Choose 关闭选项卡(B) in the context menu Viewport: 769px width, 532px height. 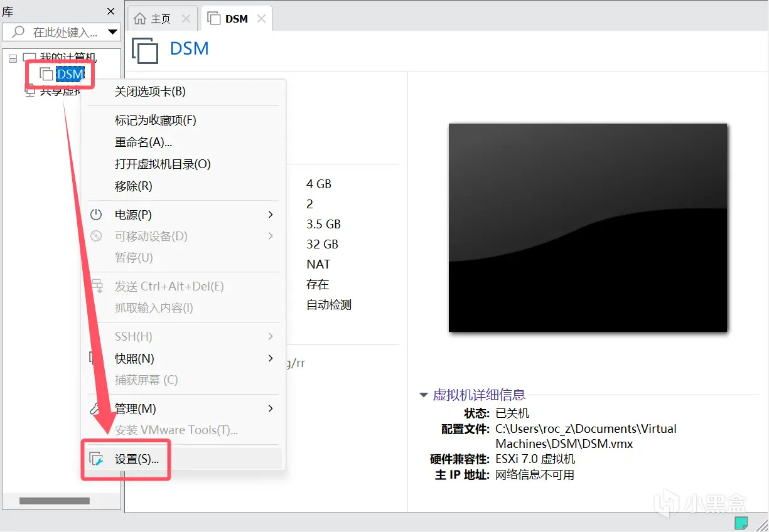[x=183, y=92]
